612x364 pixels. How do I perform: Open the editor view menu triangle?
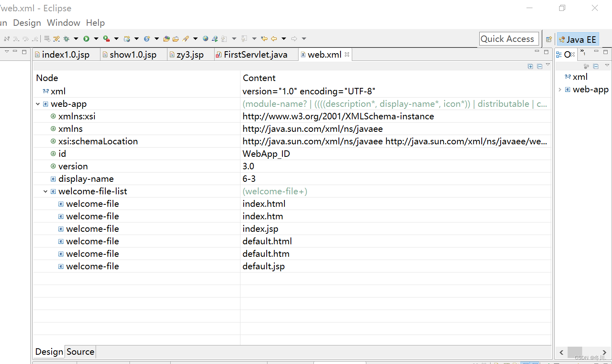click(x=548, y=64)
